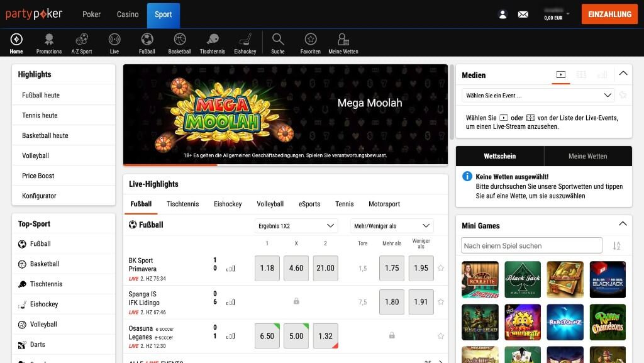Open the Eishockey icon in the top navigation

point(245,40)
